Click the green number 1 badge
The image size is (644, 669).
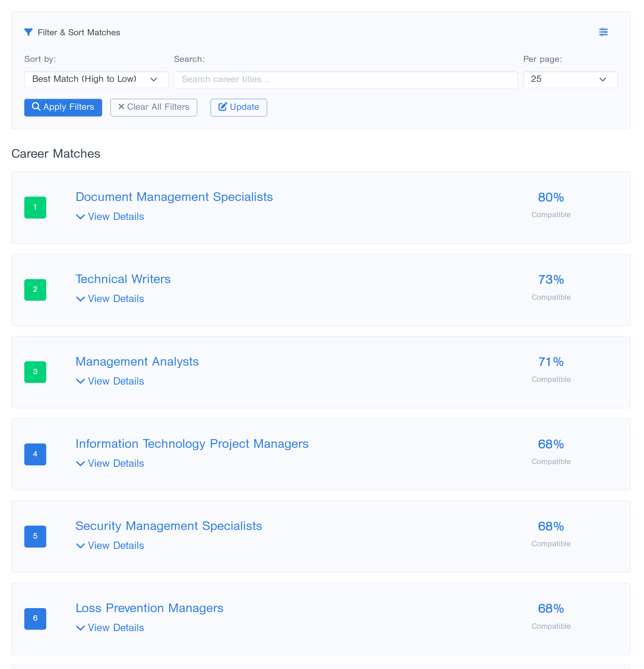[35, 207]
